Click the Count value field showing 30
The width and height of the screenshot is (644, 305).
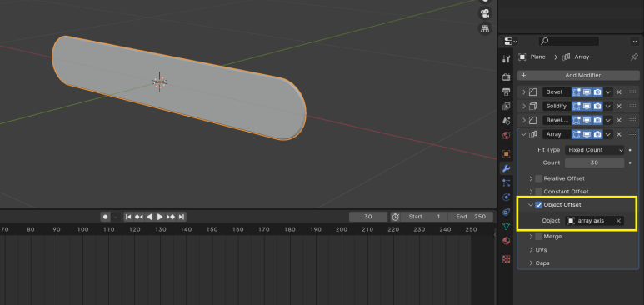[x=594, y=162]
